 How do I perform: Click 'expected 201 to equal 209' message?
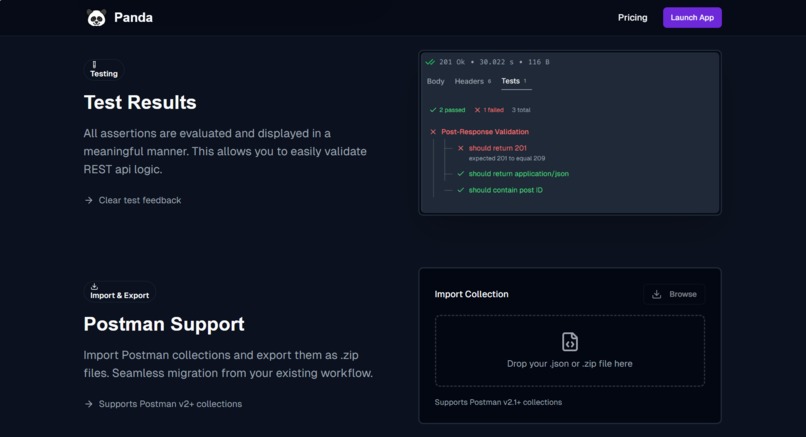click(x=507, y=158)
